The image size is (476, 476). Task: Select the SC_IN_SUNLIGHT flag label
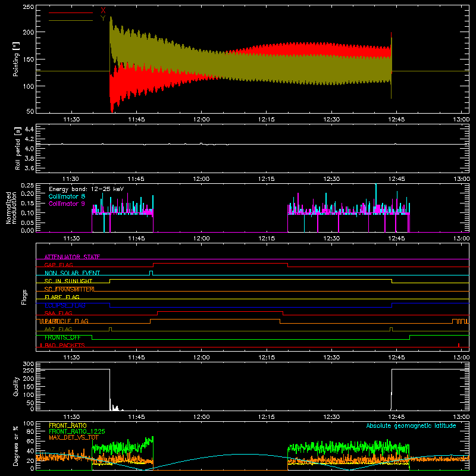68,281
